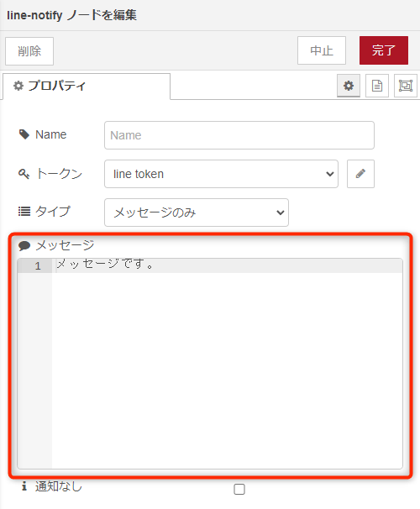Click the tag icon beside Name

24,134
